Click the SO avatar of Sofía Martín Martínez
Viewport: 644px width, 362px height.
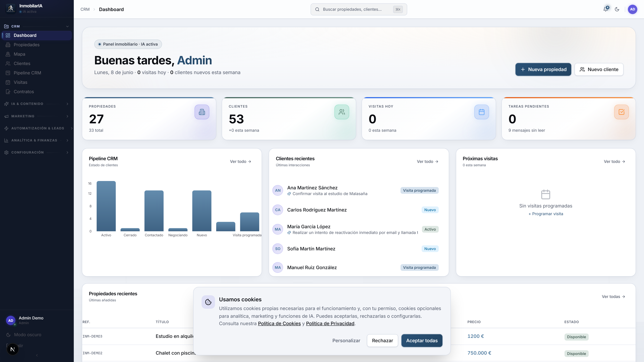point(278,249)
